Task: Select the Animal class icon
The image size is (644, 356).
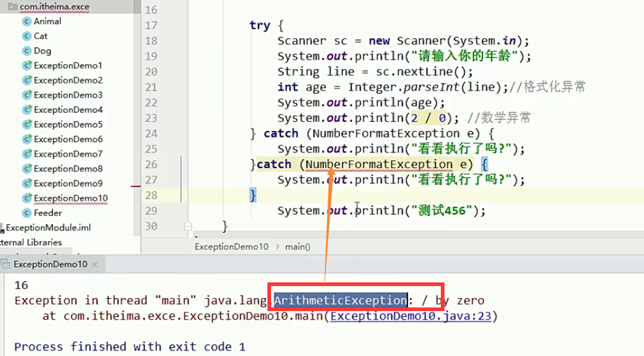Action: 27,21
